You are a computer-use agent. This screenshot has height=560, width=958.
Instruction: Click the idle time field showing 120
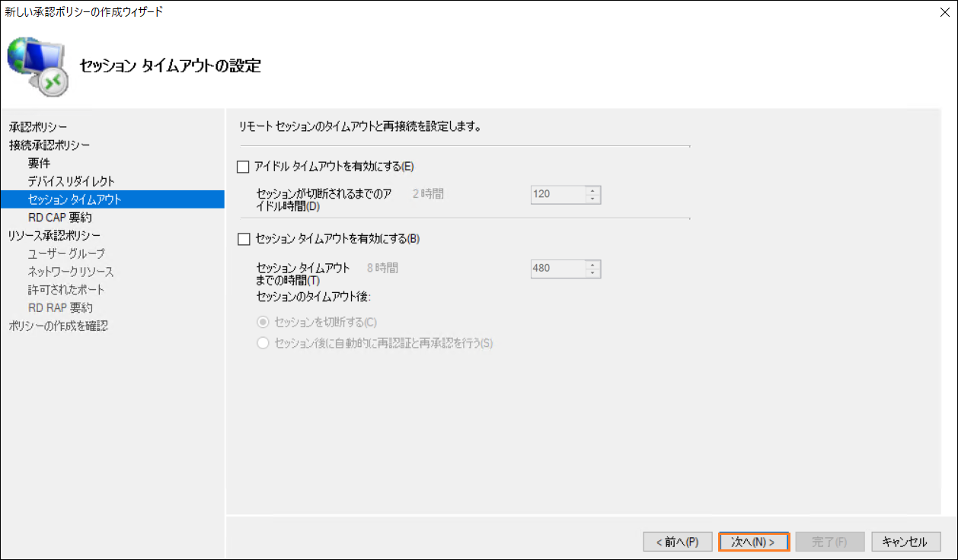(x=558, y=194)
